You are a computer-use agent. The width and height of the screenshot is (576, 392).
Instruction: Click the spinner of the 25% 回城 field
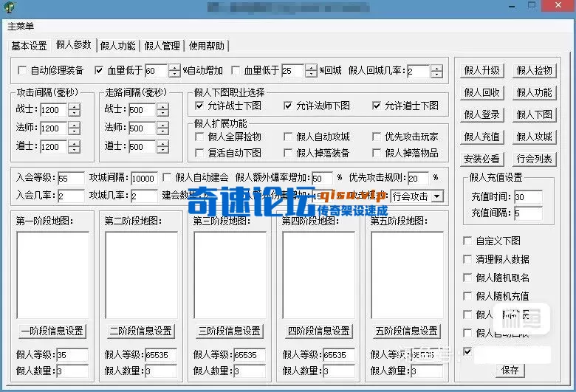point(311,71)
